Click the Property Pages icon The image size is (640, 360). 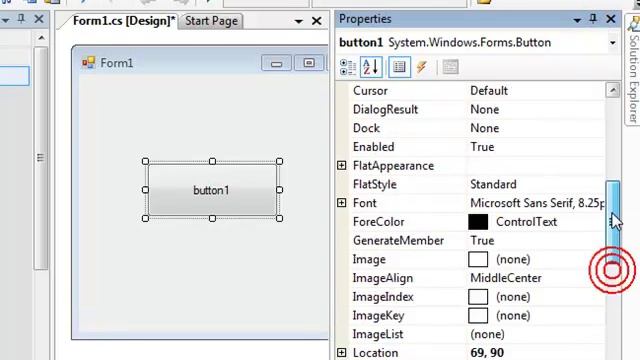450,67
